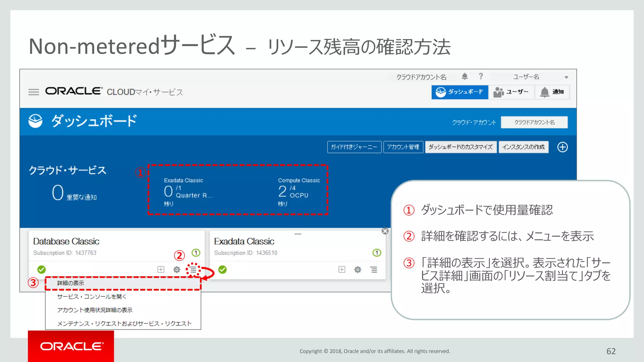Image resolution: width=644 pixels, height=362 pixels.
Task: Open the action menu icon on Exadata Classic card
Action: tap(374, 270)
